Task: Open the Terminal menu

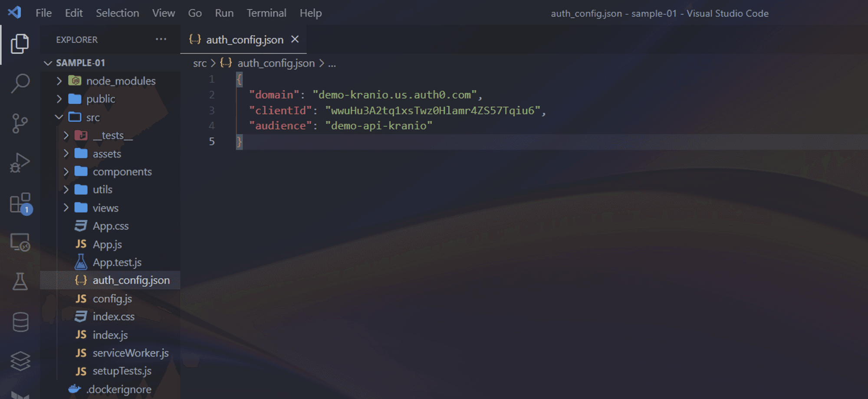Action: click(x=266, y=13)
